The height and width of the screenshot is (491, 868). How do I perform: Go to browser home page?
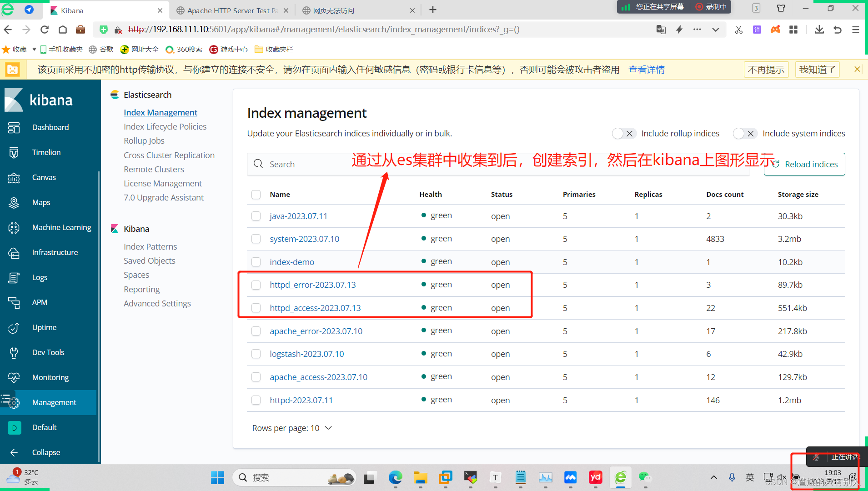pos(63,30)
